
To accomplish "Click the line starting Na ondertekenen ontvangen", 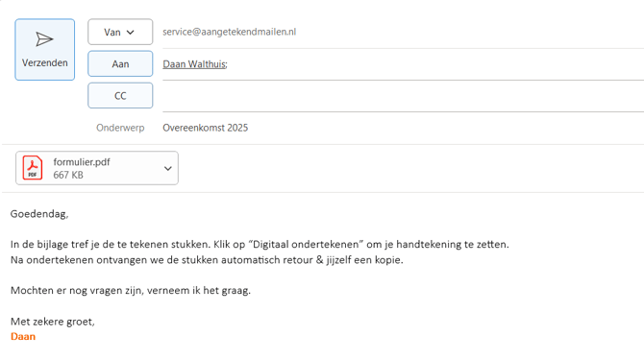I will pyautogui.click(x=207, y=260).
